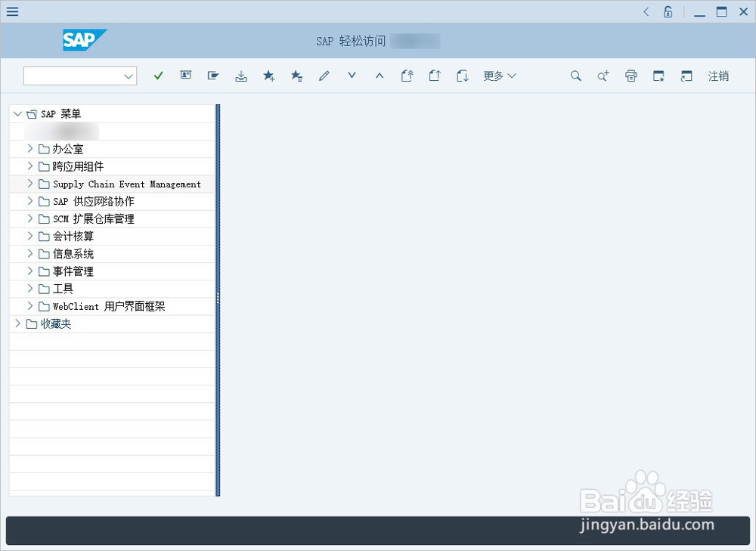The image size is (756, 551).
Task: Select the SCM 扩展仓库管理 item
Action: [x=94, y=219]
